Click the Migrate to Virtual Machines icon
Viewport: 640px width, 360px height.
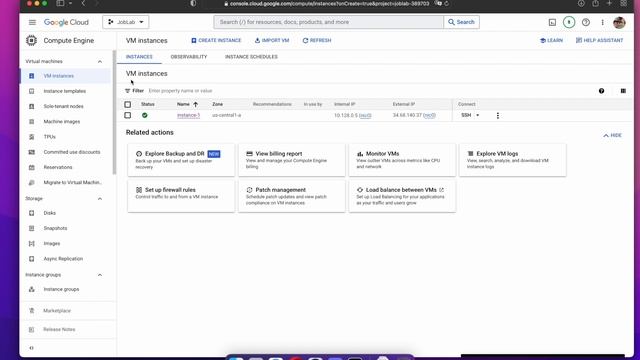coord(31,182)
